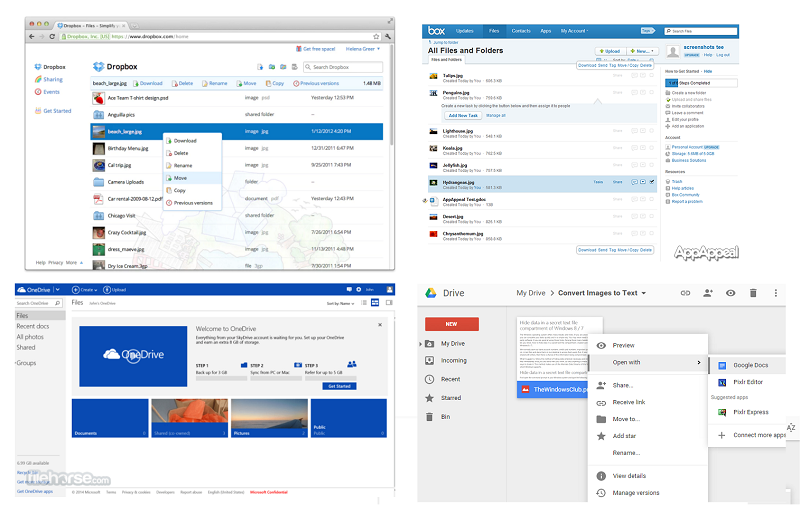
Task: Open the Pictures tile in OneDrive
Action: click(x=269, y=418)
